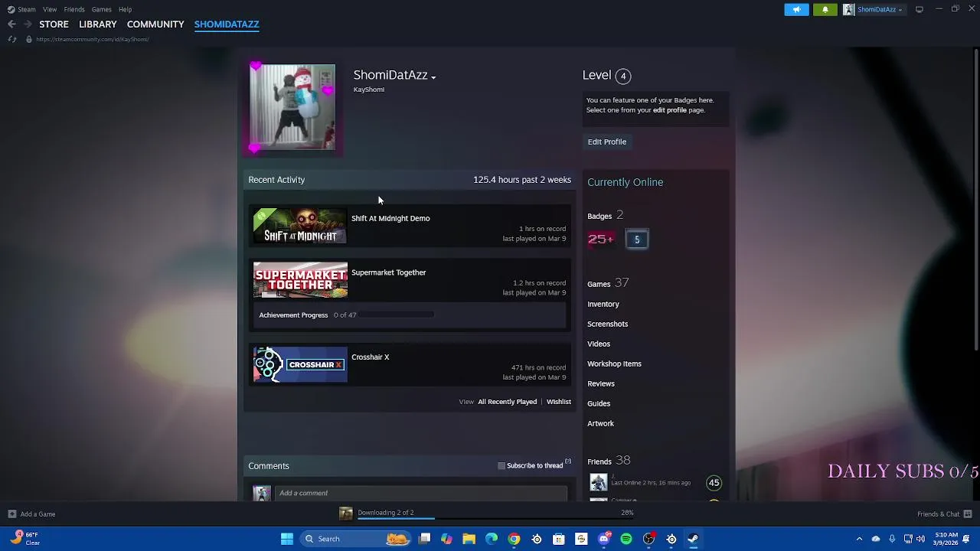Open the green notifications bell
This screenshot has height=551, width=980.
(x=825, y=9)
